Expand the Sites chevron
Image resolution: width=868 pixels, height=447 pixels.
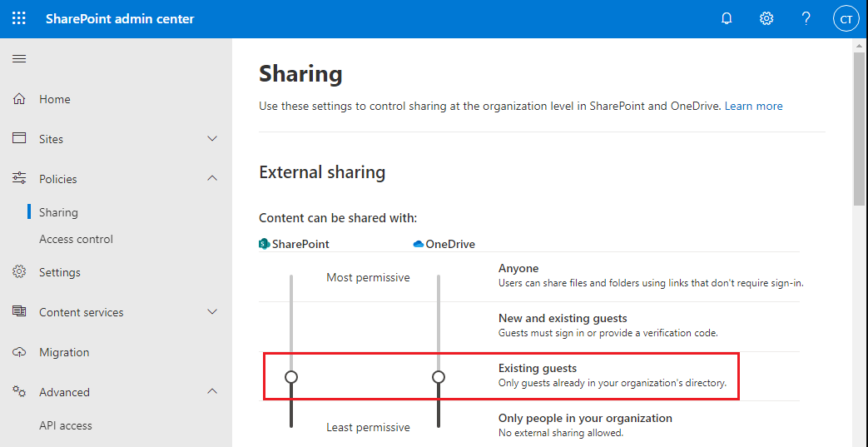(212, 139)
